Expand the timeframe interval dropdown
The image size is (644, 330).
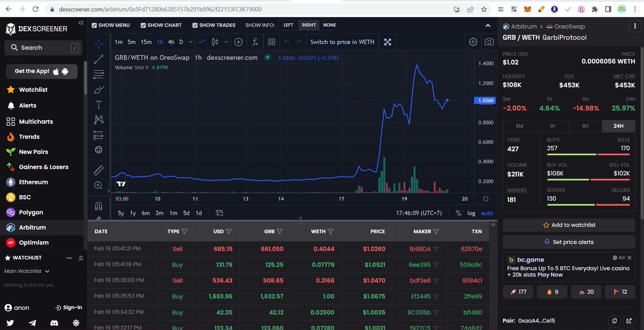(190, 42)
